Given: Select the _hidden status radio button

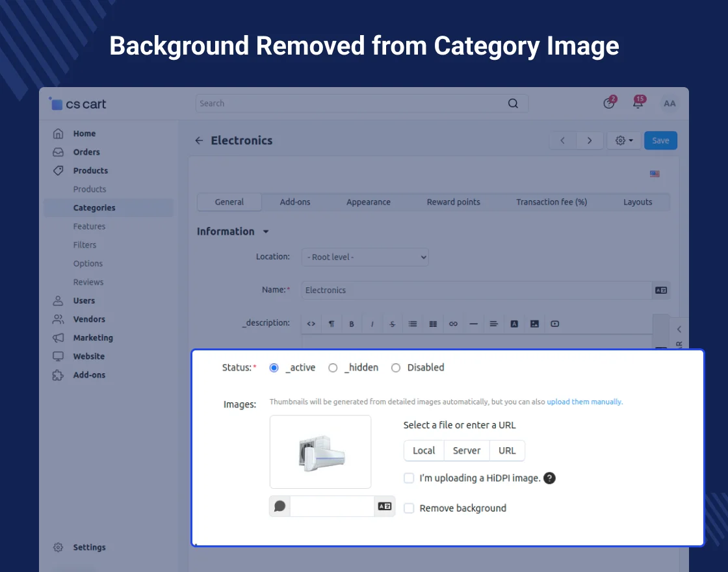Looking at the screenshot, I should coord(333,368).
